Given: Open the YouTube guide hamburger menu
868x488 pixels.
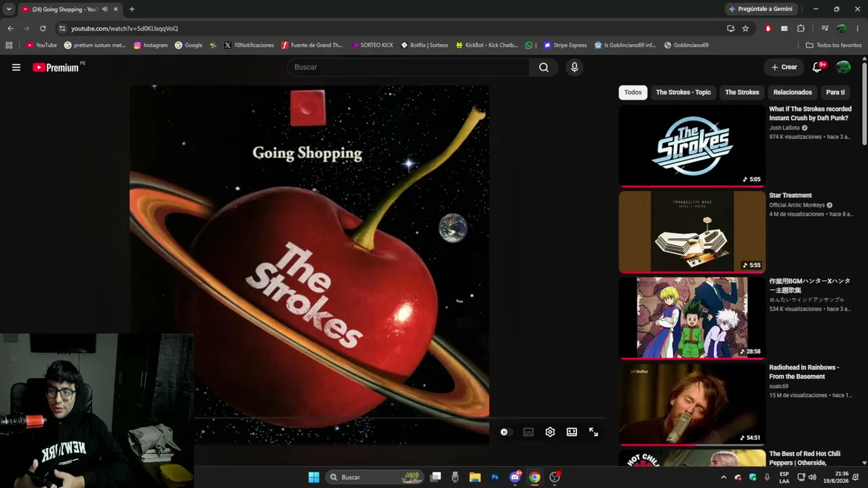Looking at the screenshot, I should click(16, 67).
